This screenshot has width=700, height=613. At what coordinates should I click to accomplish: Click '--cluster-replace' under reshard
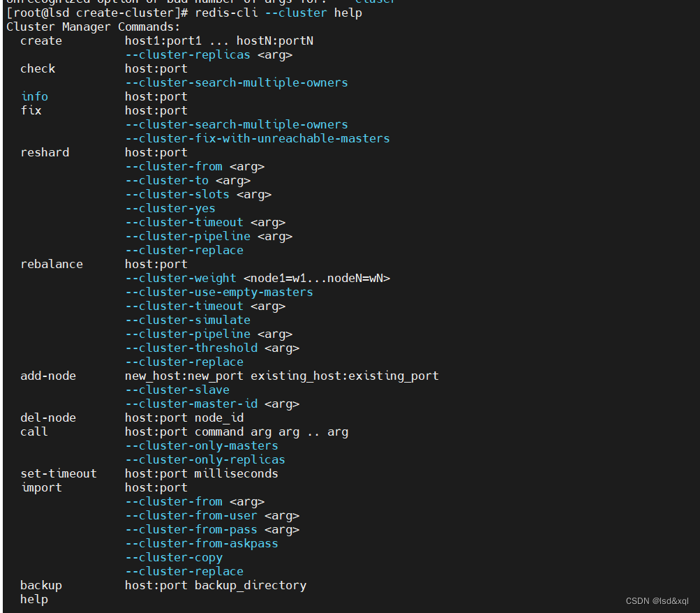tap(184, 250)
